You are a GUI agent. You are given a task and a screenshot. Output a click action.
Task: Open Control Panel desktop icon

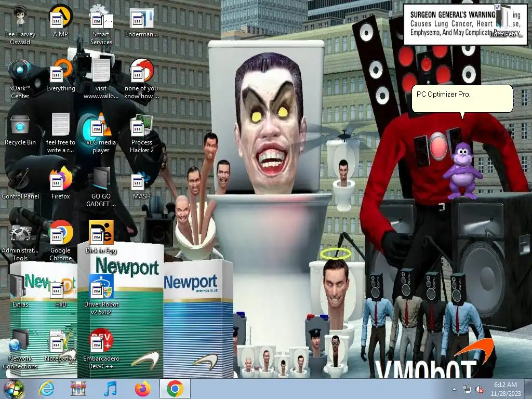pos(20,184)
